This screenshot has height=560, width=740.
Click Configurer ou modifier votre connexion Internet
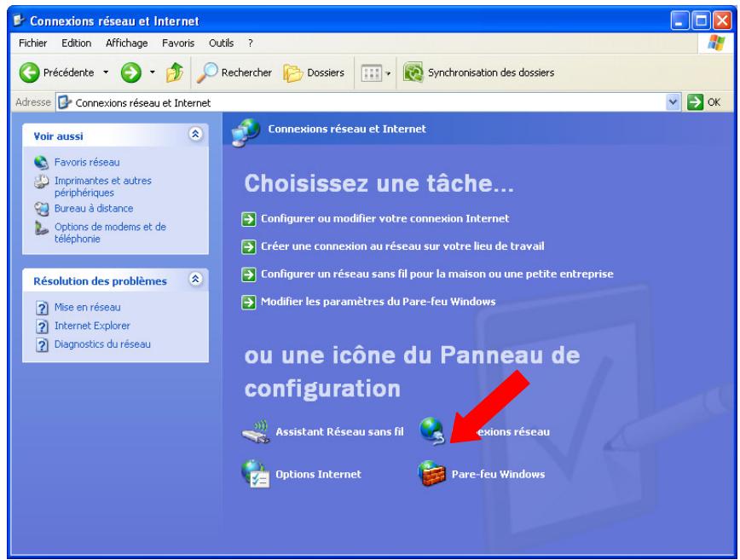click(x=384, y=218)
